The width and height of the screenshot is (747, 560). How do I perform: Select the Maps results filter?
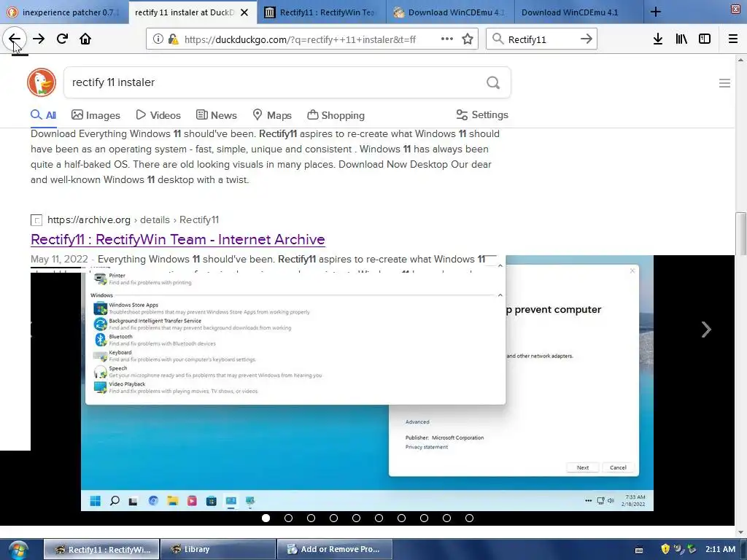tap(272, 115)
